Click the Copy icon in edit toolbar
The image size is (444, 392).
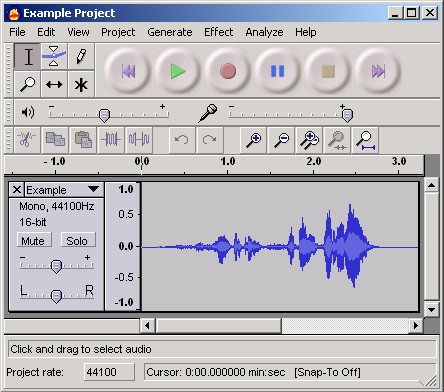click(55, 140)
